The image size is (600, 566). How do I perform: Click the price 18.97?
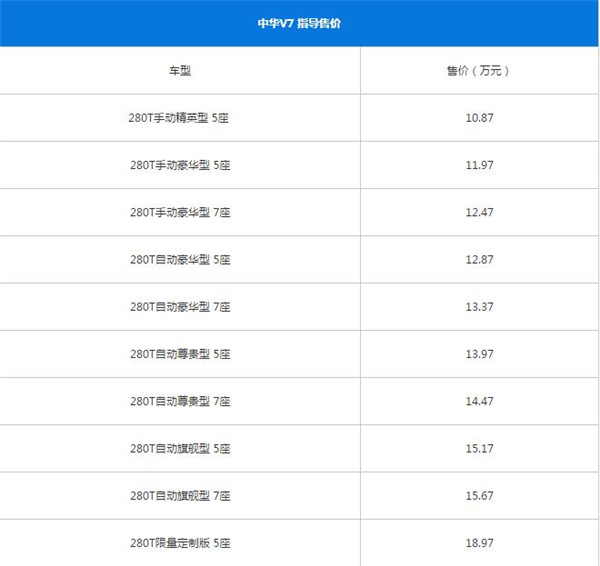pos(479,543)
